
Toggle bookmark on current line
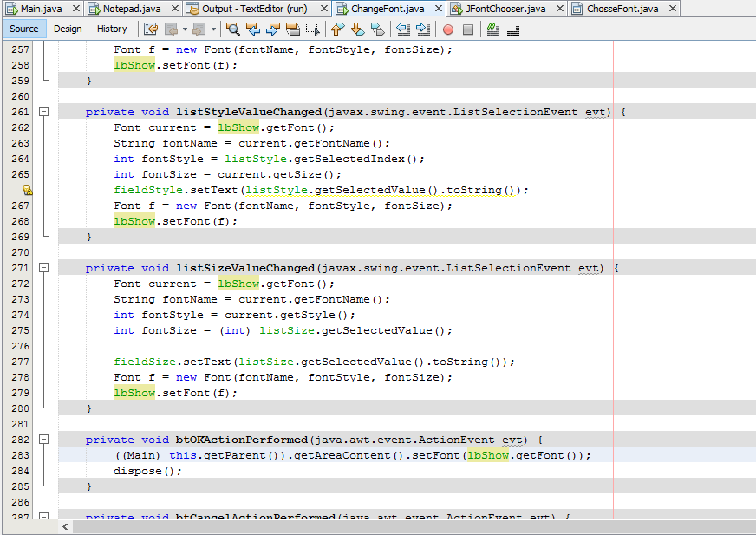point(377,29)
